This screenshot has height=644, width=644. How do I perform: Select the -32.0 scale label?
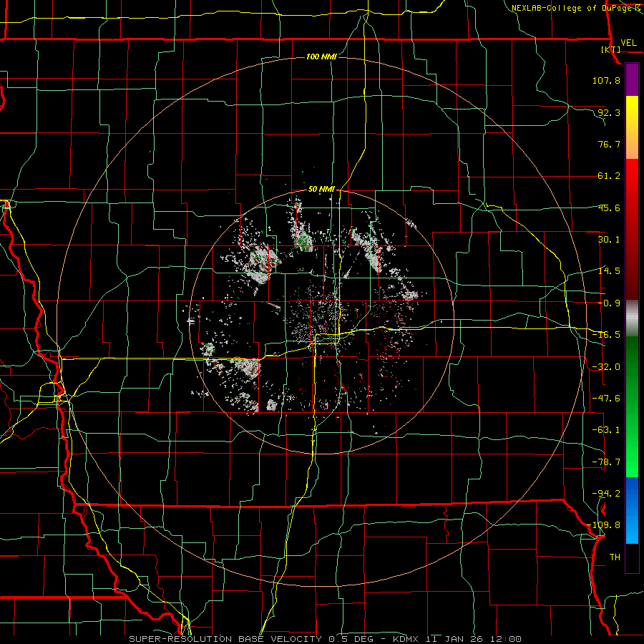[x=606, y=367]
